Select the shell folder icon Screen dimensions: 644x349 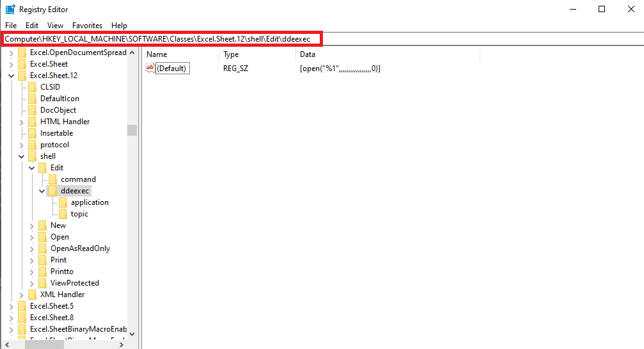tap(33, 156)
